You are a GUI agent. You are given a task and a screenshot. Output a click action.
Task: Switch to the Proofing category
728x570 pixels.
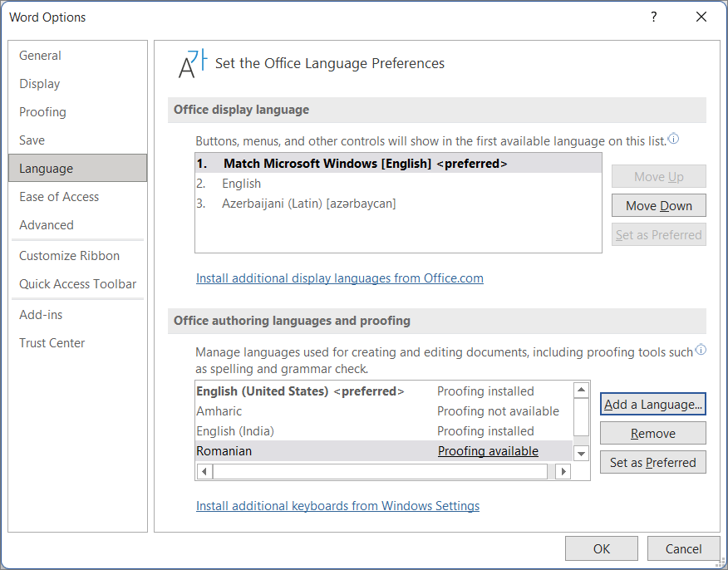tap(43, 112)
